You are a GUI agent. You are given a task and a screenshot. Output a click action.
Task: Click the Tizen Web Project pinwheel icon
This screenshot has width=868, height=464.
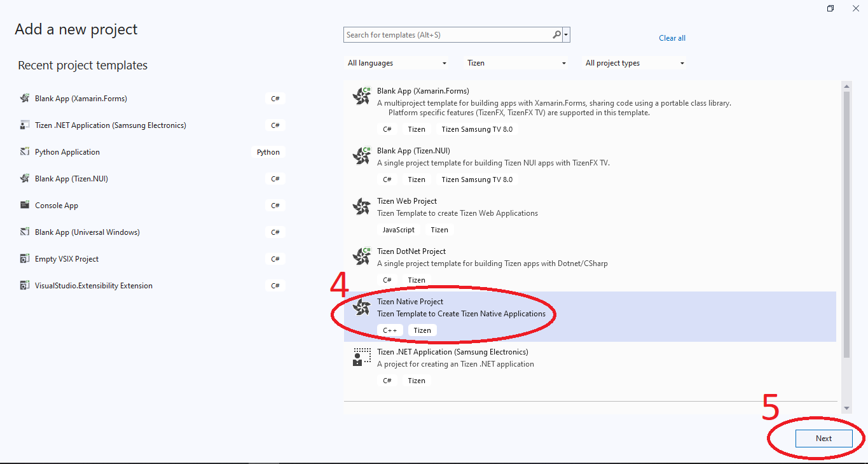pos(361,206)
